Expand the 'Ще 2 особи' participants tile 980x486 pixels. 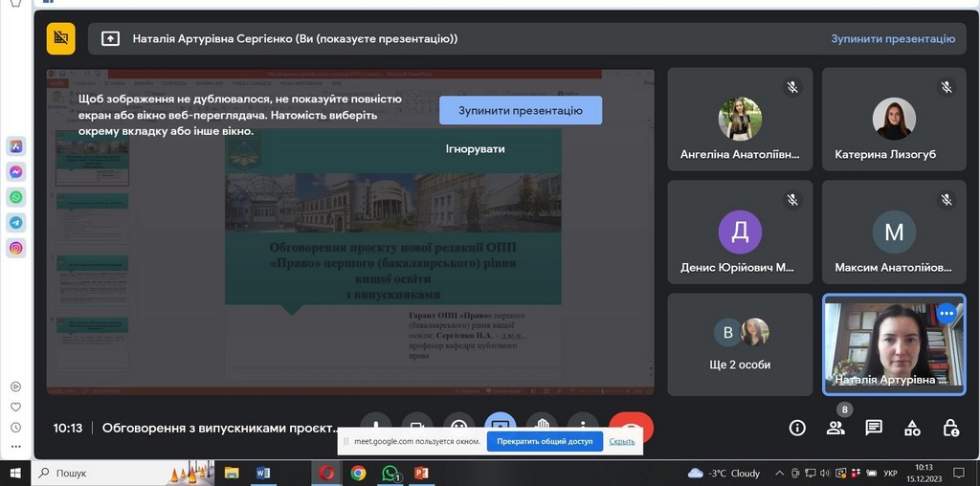tap(740, 344)
